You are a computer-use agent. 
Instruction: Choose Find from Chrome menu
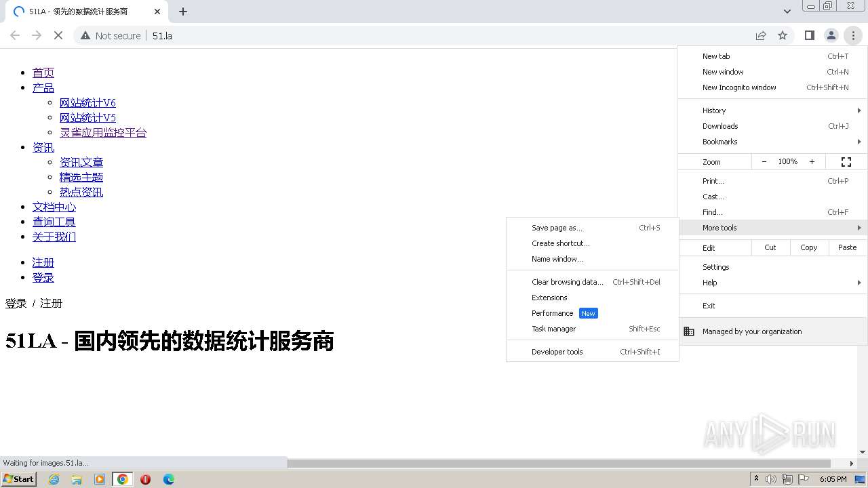772,212
